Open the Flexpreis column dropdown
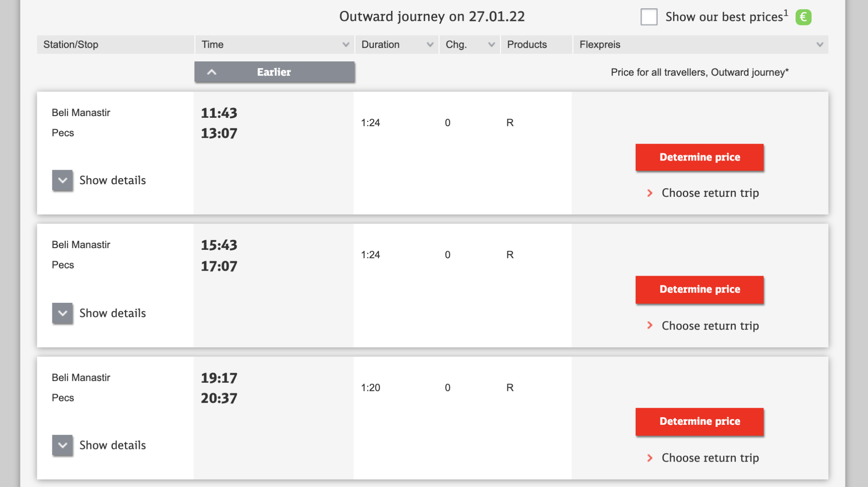Image resolution: width=868 pixels, height=487 pixels. [x=819, y=44]
